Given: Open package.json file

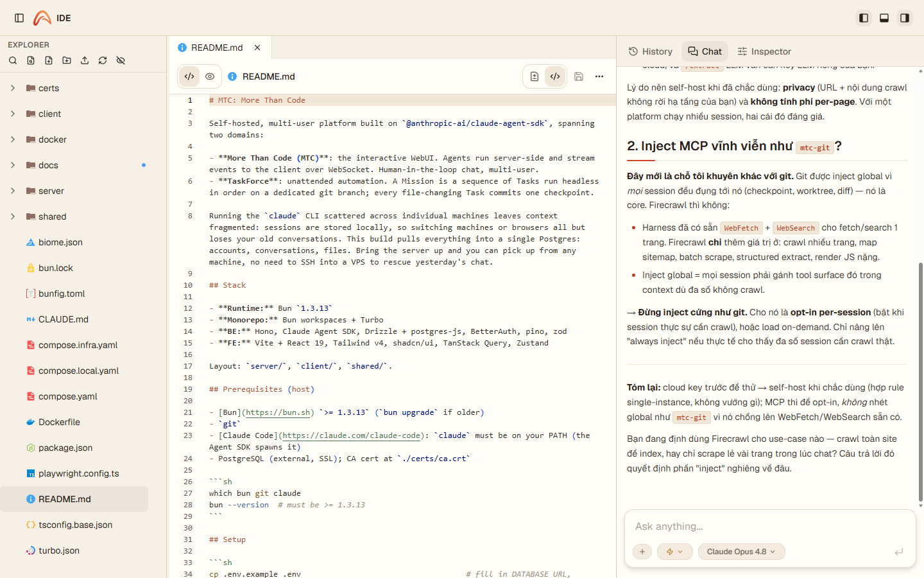Looking at the screenshot, I should tap(74, 448).
